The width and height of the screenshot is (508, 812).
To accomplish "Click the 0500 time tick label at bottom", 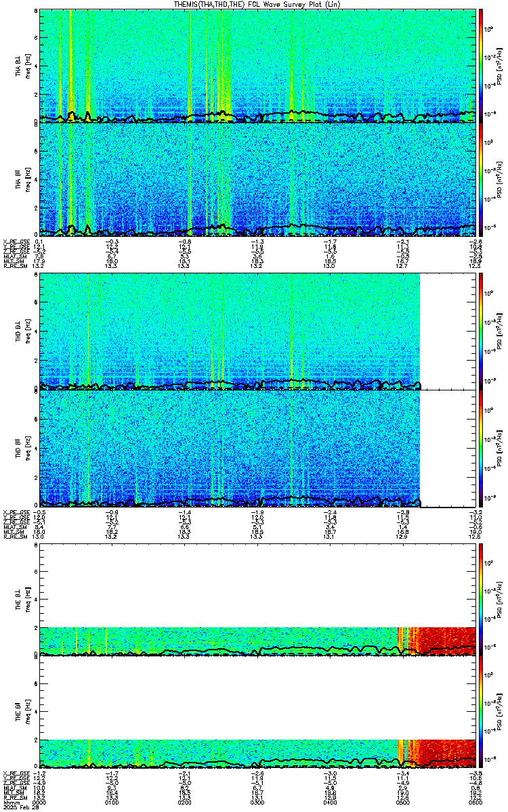I will [x=402, y=803].
